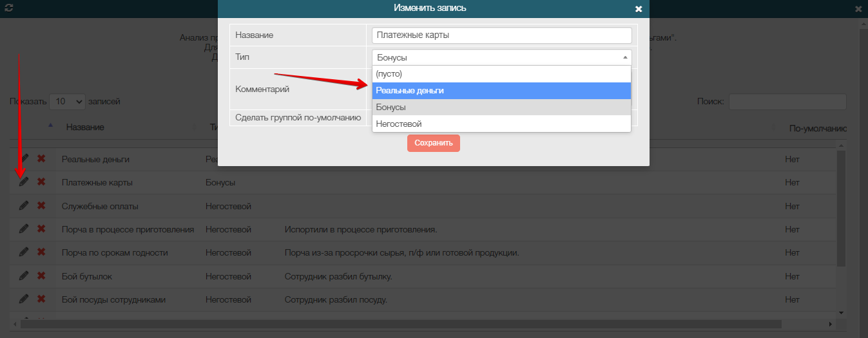Click Бонусы type cell in Платежные карты row
Image resolution: width=868 pixels, height=338 pixels.
click(220, 182)
